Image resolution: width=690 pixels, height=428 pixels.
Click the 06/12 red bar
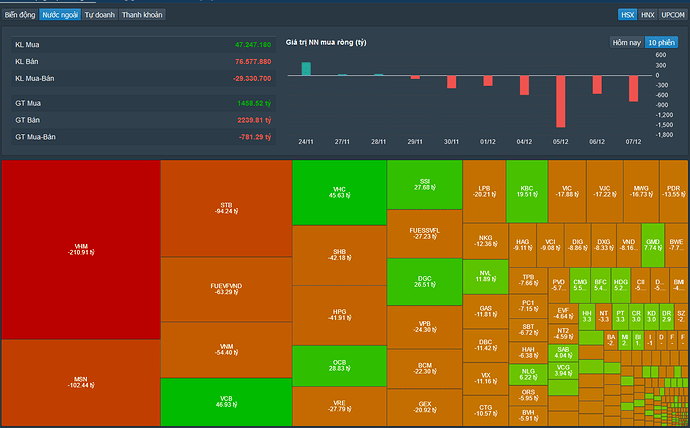coord(597,84)
